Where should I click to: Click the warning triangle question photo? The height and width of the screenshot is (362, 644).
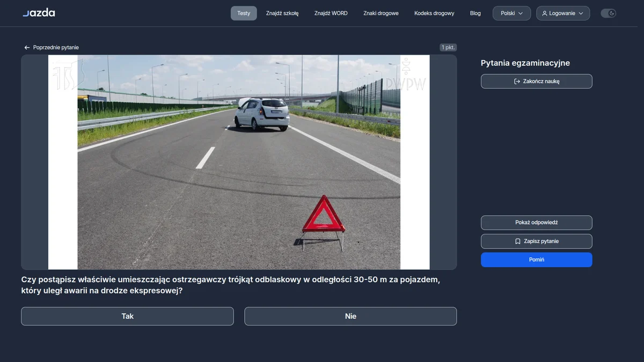(x=239, y=162)
